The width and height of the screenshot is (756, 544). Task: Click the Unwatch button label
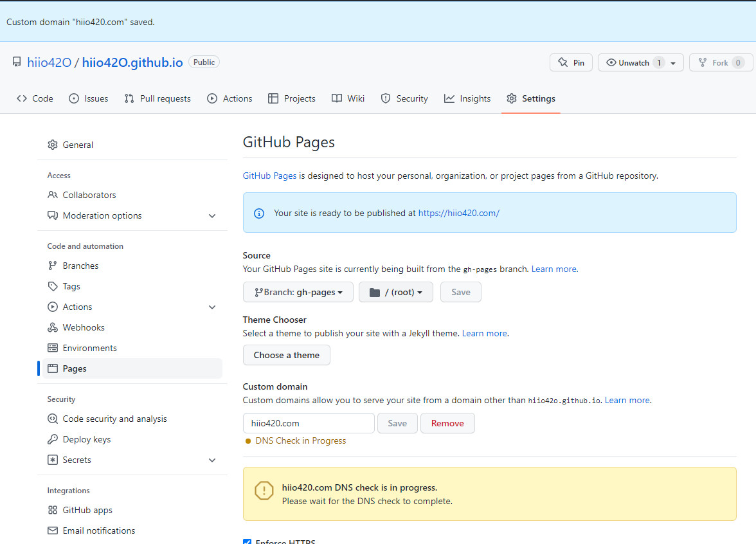[634, 63]
